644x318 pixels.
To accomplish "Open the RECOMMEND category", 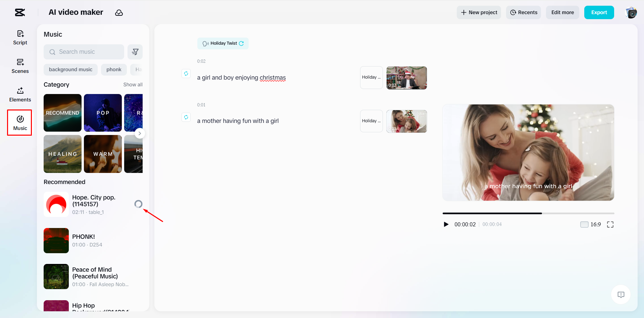I will (x=62, y=113).
